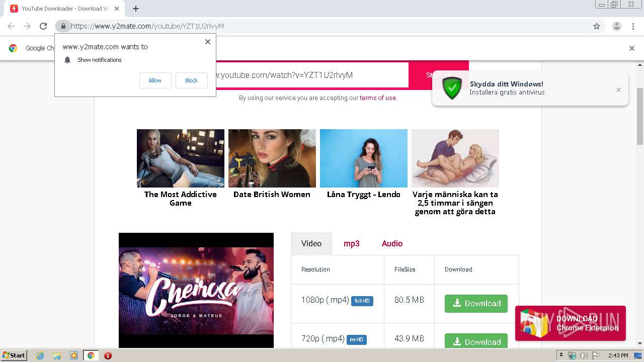Screen dimensions: 644x362
Task: Click Date British Women caption
Action: 272,195
